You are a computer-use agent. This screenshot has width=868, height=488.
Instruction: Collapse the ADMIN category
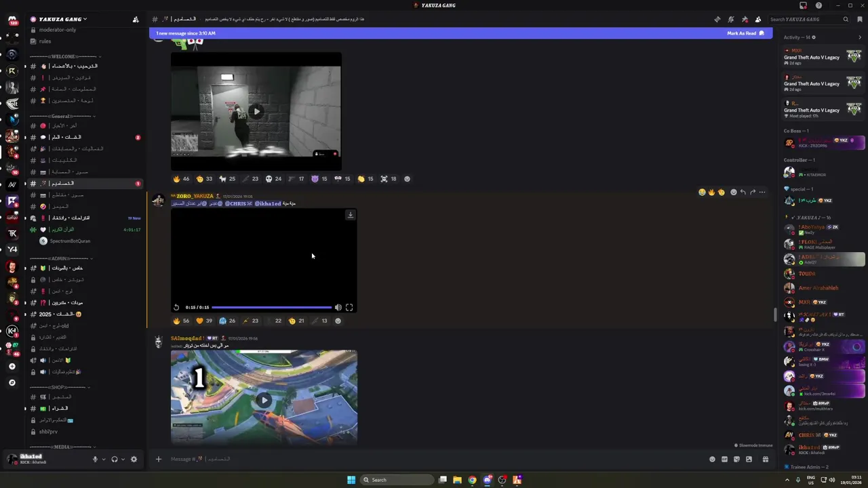(x=61, y=258)
